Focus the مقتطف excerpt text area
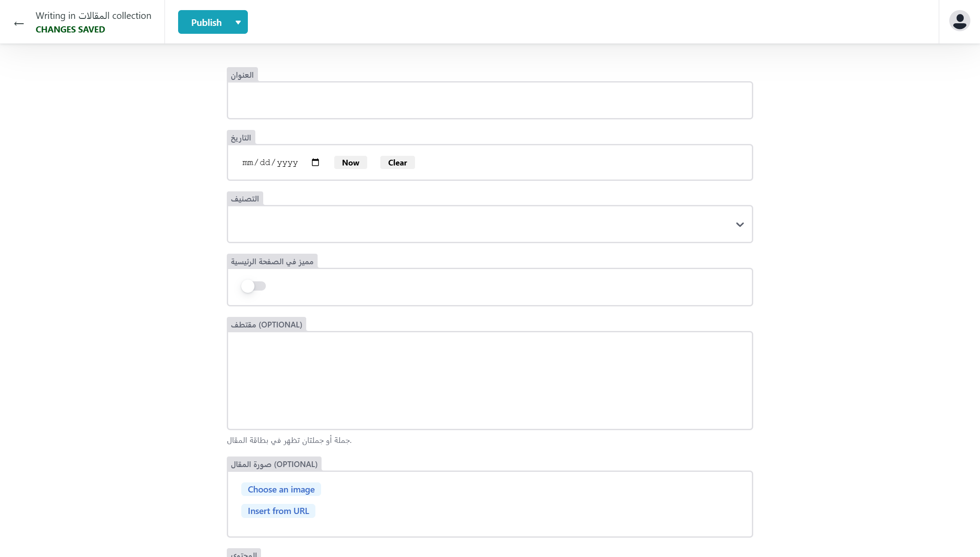This screenshot has height=557, width=980. 490,381
